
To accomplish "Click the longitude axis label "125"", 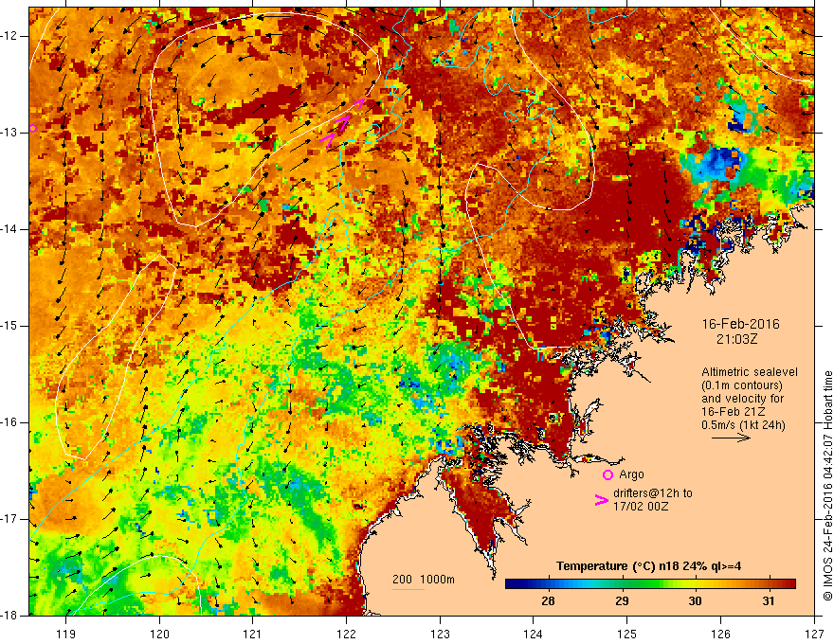I will (x=627, y=635).
